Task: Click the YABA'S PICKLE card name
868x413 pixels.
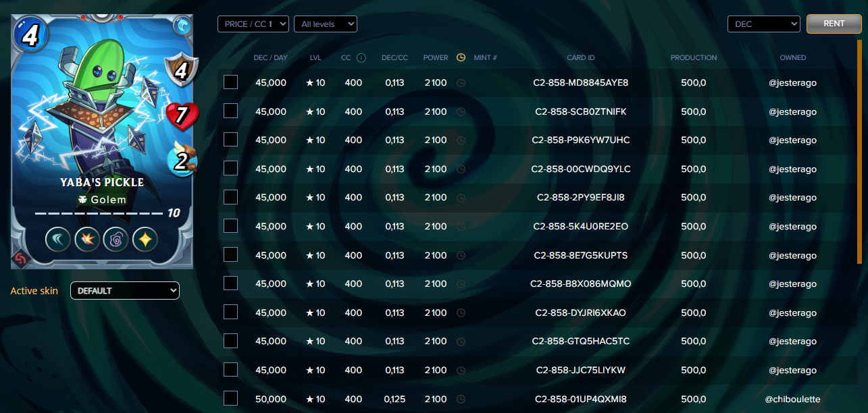Action: click(x=102, y=182)
